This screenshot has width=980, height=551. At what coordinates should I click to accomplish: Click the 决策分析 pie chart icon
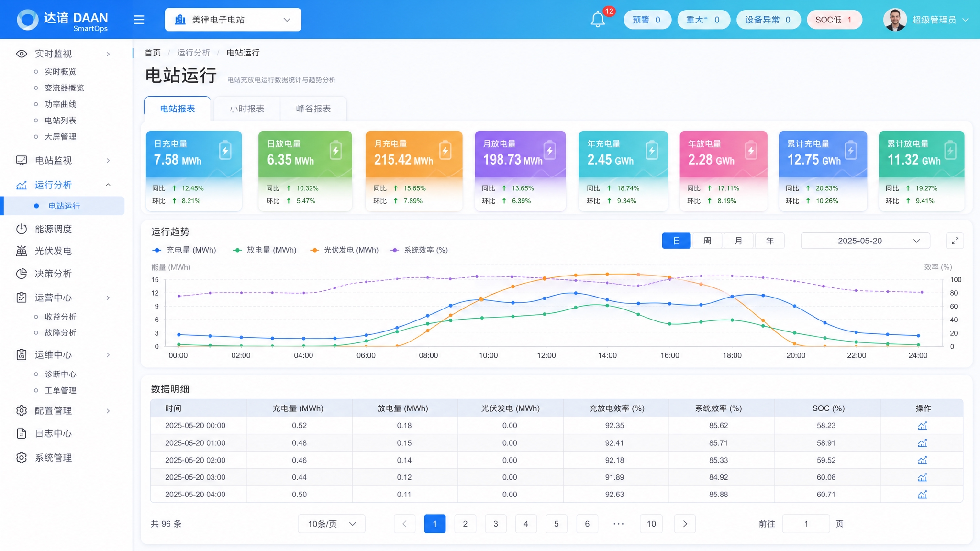click(22, 274)
